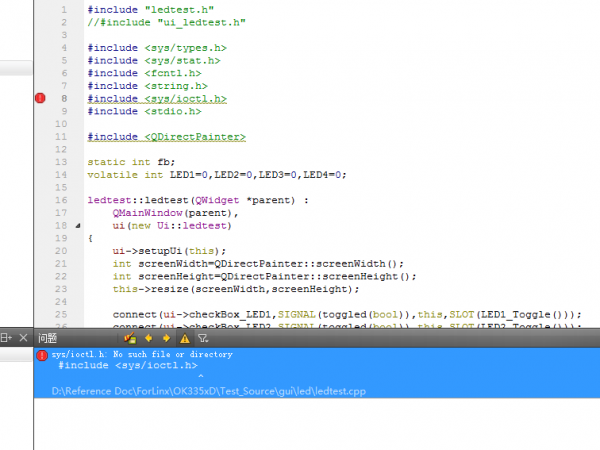The height and width of the screenshot is (450, 600).
Task: Click the split sidebar icon
Action: (5, 338)
